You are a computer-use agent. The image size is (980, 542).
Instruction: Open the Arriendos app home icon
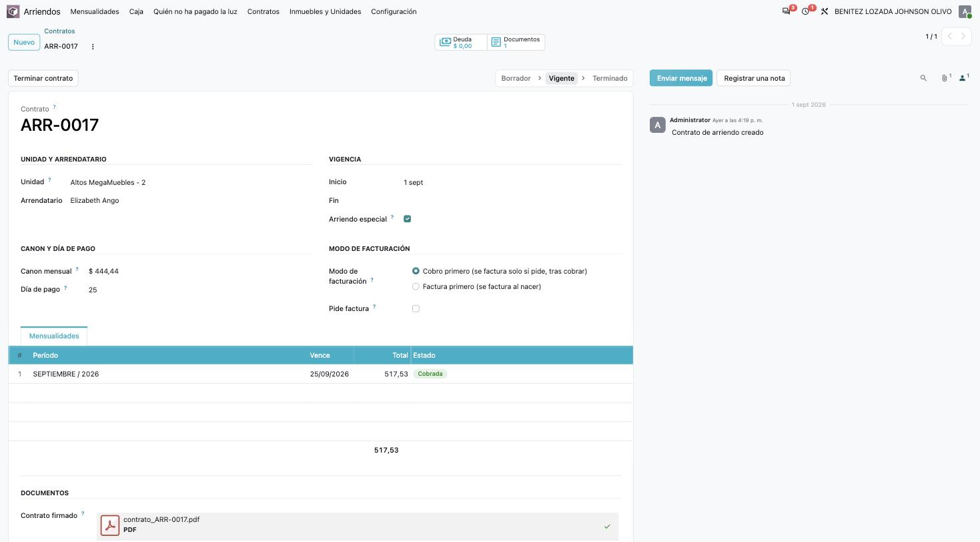13,11
